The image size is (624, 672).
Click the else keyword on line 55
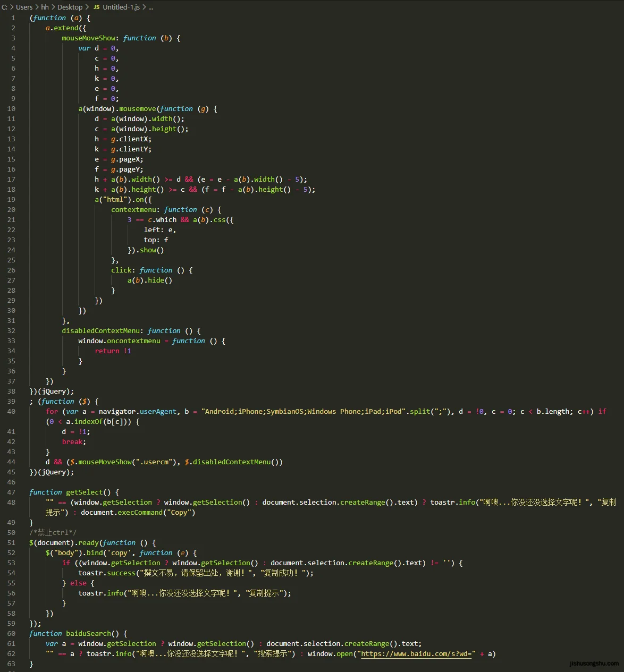(78, 583)
